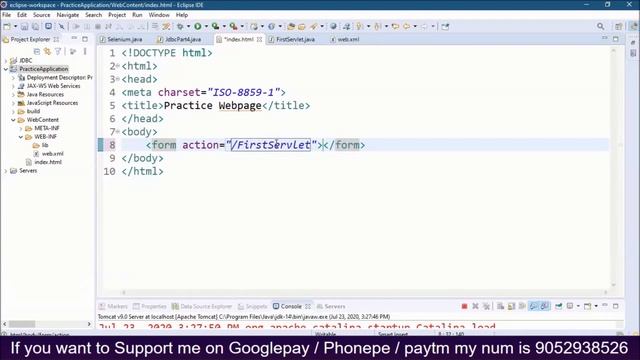Open the Run button dropdown arrow
The height and width of the screenshot is (360, 640).
coord(206,27)
